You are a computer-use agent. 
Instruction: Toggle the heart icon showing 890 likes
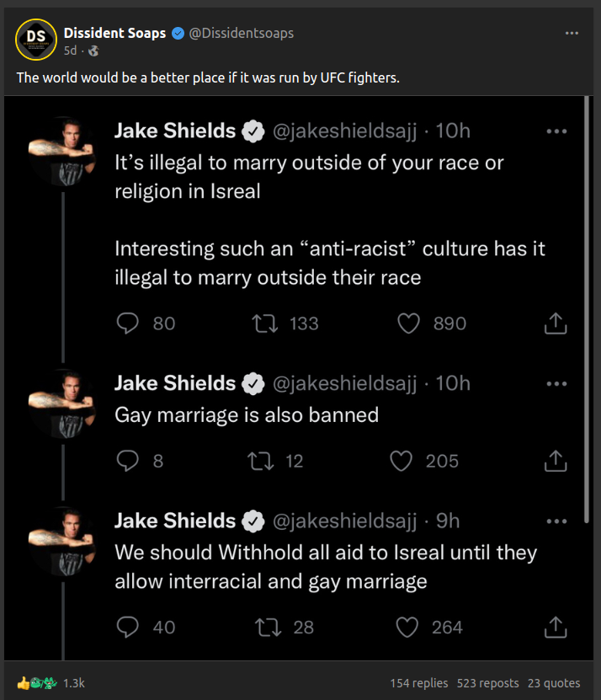408,323
